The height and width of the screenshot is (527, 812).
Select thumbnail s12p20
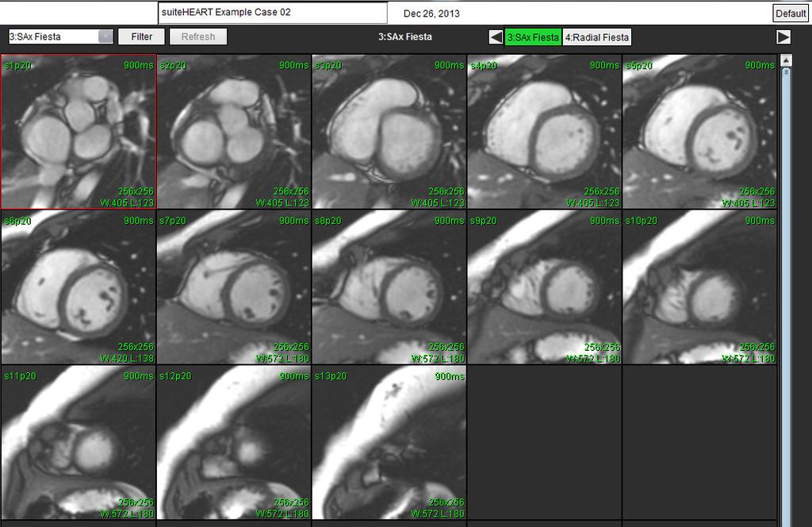(234, 443)
